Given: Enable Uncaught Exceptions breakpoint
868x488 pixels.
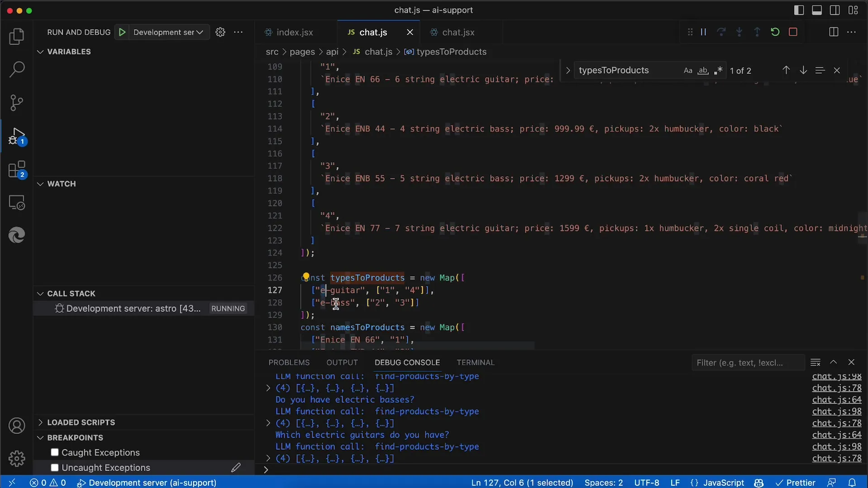Looking at the screenshot, I should 55,468.
